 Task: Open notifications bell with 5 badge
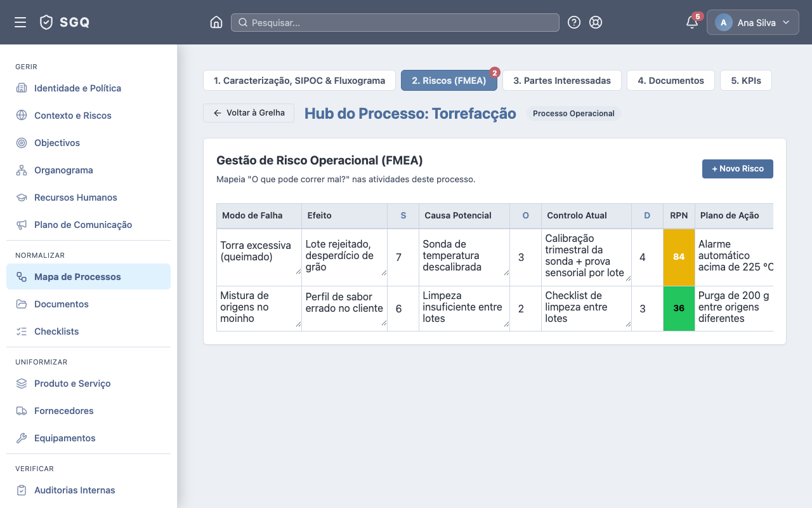pyautogui.click(x=692, y=22)
